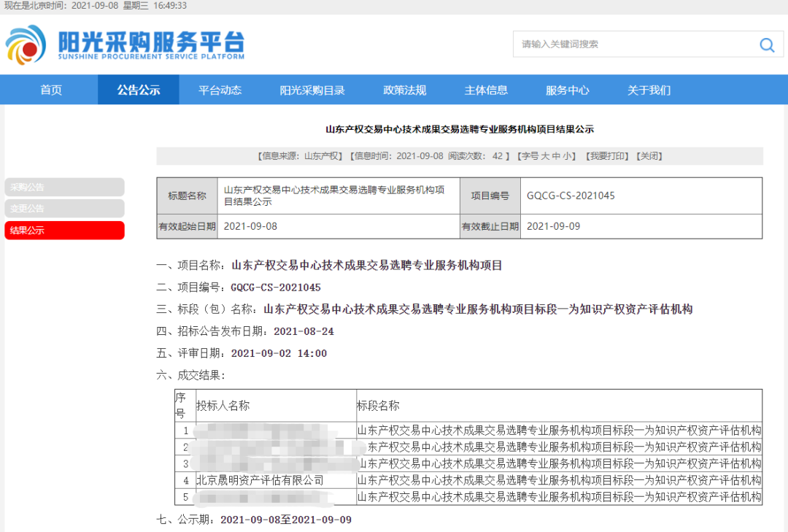788x532 pixels.
Task: Click the Beijing time clock text at top
Action: tap(96, 6)
